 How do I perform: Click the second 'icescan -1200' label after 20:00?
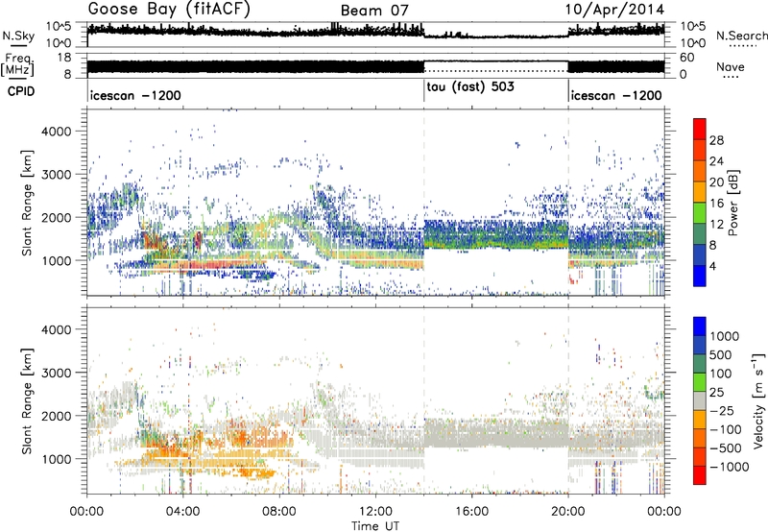coord(616,95)
